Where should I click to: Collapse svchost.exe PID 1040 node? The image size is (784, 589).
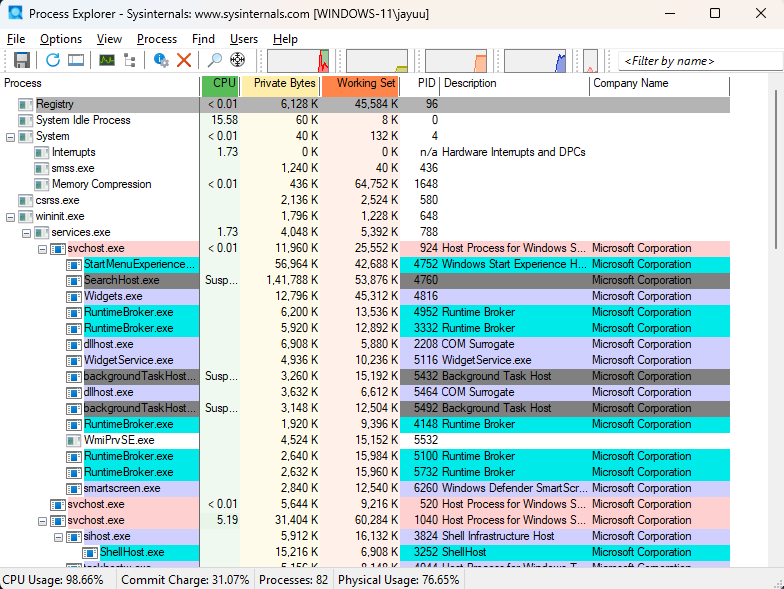coord(42,520)
